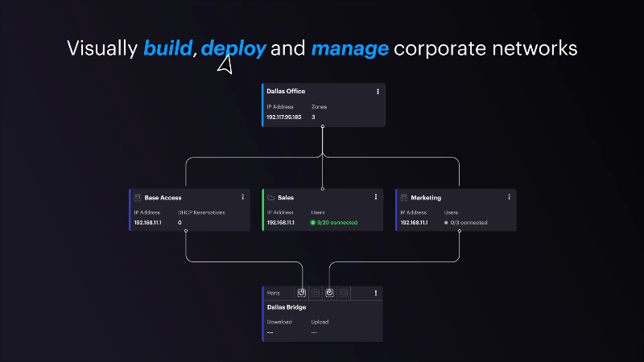Click Dallas Office bottom connector node
The height and width of the screenshot is (362, 644).
[323, 127]
